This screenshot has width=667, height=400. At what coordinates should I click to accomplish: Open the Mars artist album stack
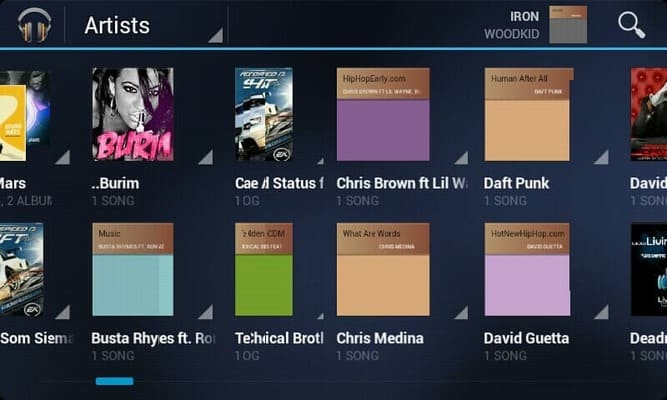tap(25, 114)
